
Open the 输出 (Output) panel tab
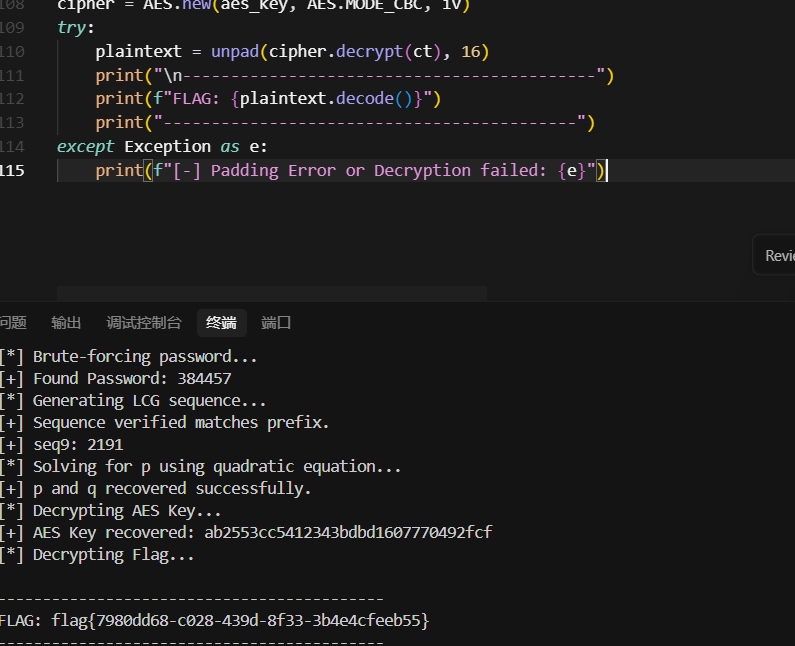[x=66, y=323]
